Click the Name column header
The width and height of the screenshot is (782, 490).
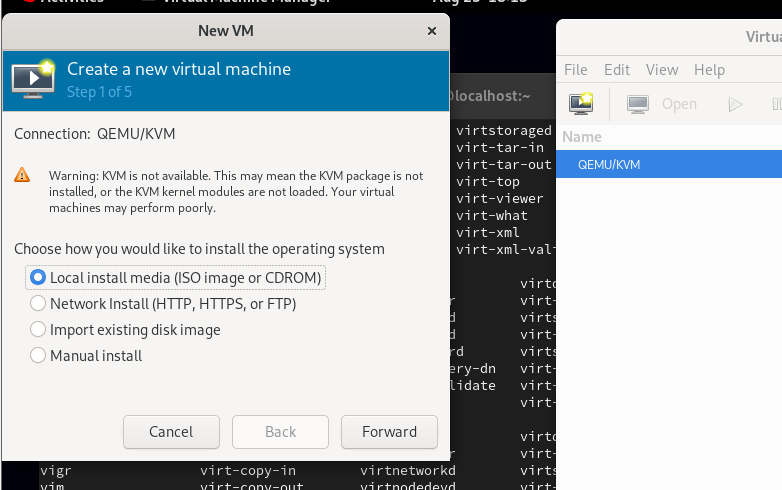tap(582, 137)
